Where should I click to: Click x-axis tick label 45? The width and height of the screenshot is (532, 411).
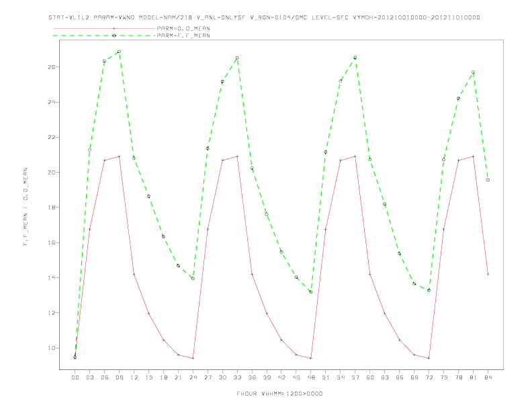coord(296,377)
